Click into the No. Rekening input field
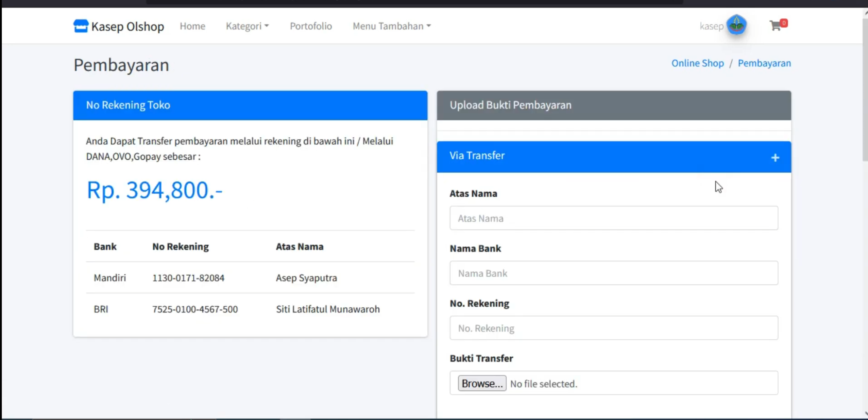Image resolution: width=868 pixels, height=420 pixels. coord(614,328)
